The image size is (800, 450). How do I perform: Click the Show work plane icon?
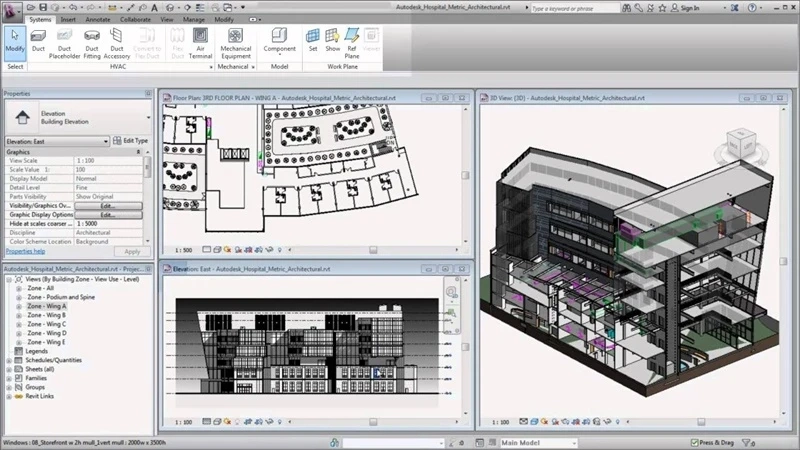[333, 40]
